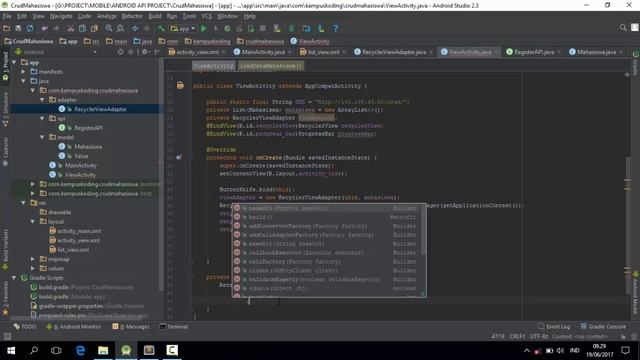Switch to MainActivity.java tab
This screenshot has height=360, width=640.
click(x=262, y=52)
